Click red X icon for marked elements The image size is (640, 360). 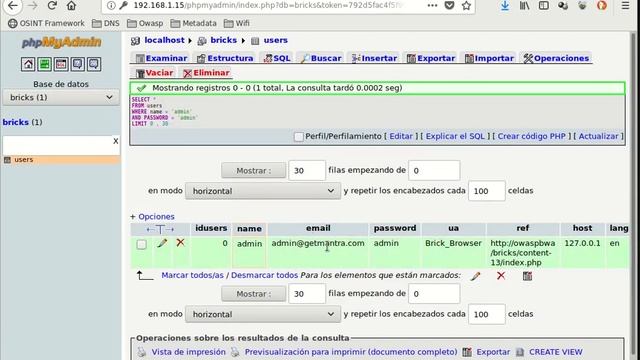coord(501,276)
